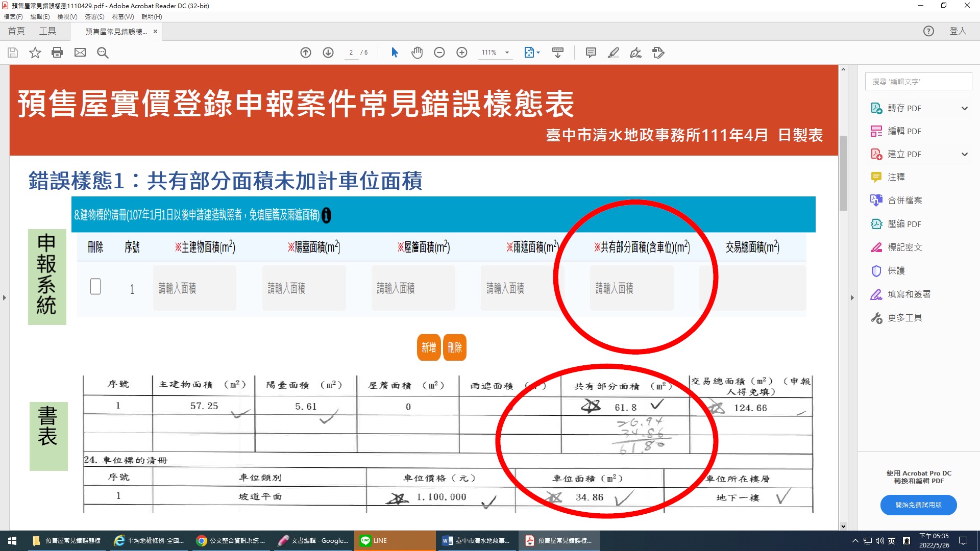Click the Print file icon
This screenshot has width=980, height=551.
click(x=57, y=53)
